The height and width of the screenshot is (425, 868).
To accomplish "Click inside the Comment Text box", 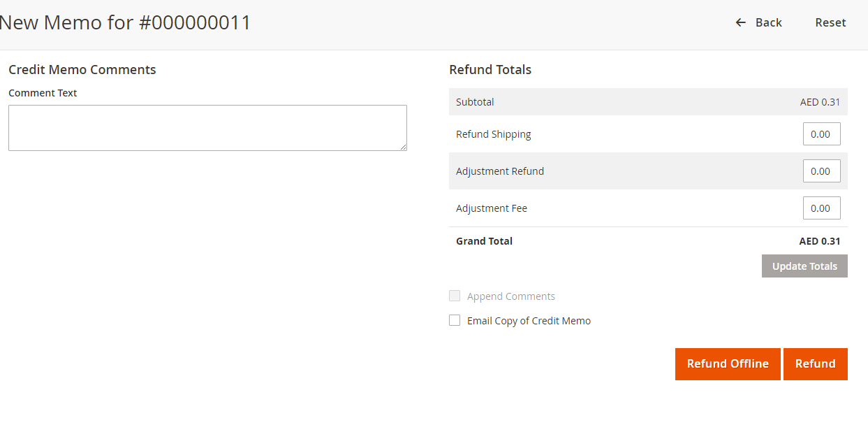I will [x=207, y=128].
